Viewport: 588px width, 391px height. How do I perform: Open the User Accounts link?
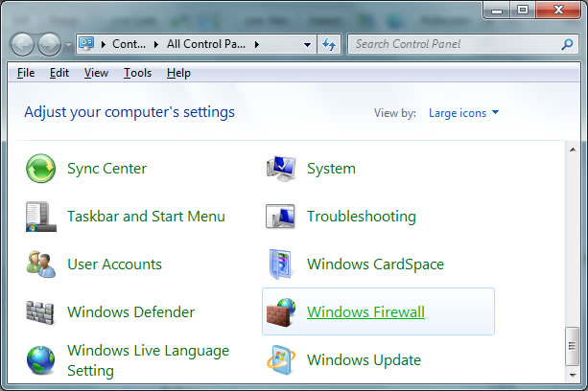(114, 264)
